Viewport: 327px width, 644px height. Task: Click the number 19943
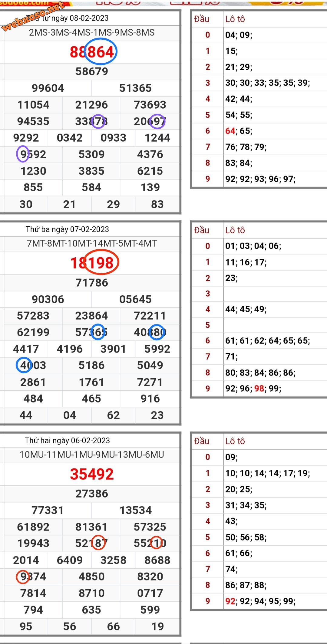tap(33, 543)
